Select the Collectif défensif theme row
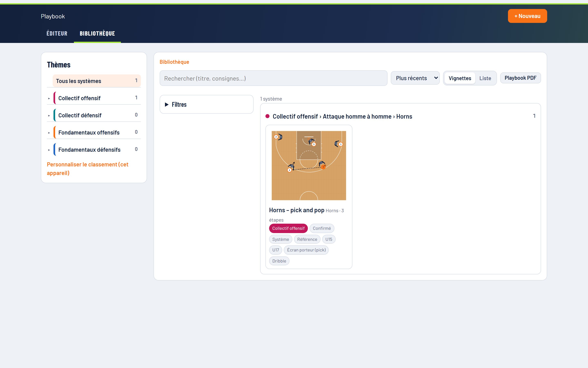The width and height of the screenshot is (588, 368). point(97,115)
